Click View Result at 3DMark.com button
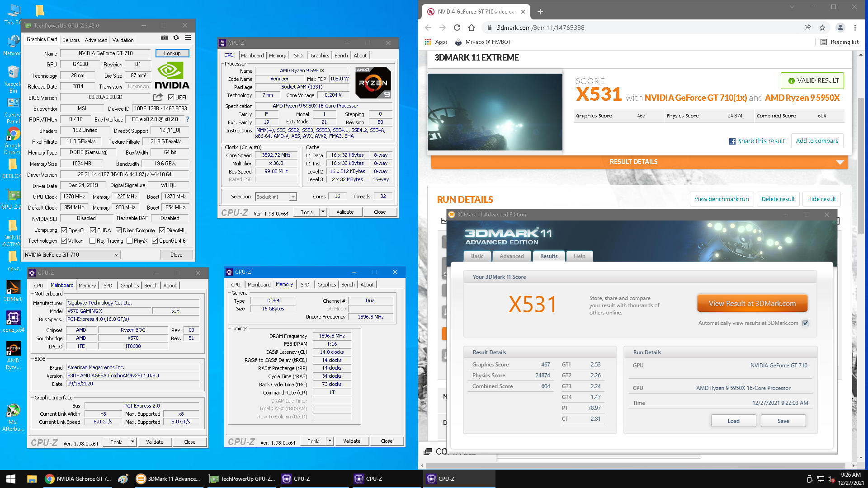The image size is (868, 488). (752, 304)
